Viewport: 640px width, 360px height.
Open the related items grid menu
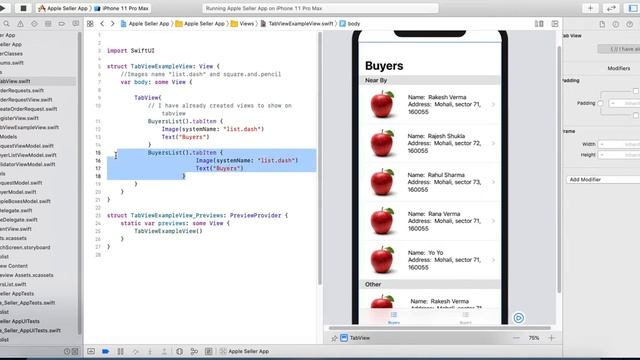point(90,24)
